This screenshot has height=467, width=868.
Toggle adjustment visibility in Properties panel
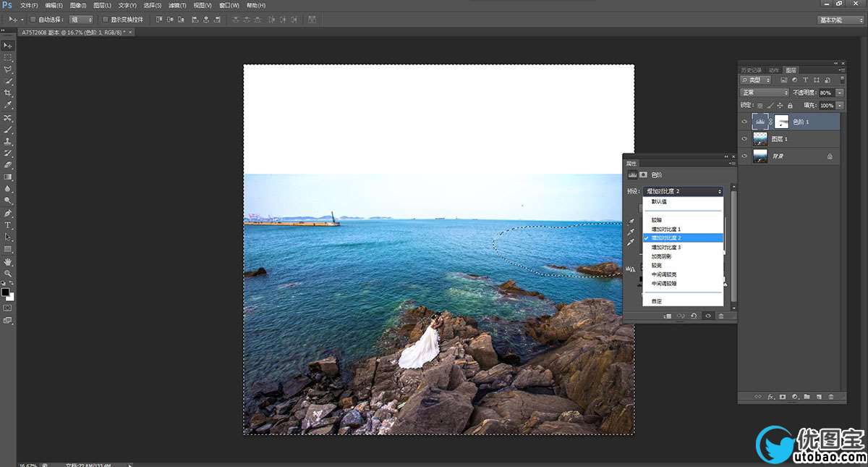pos(708,316)
